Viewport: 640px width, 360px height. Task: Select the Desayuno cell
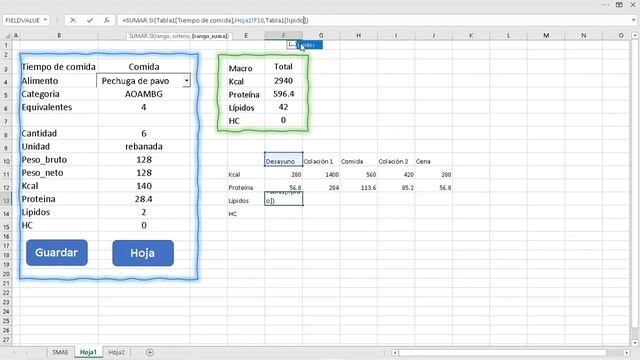coord(284,159)
